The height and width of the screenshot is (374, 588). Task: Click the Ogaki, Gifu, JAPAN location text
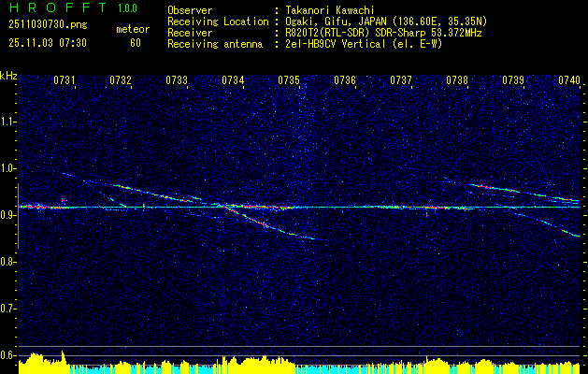pyautogui.click(x=386, y=22)
